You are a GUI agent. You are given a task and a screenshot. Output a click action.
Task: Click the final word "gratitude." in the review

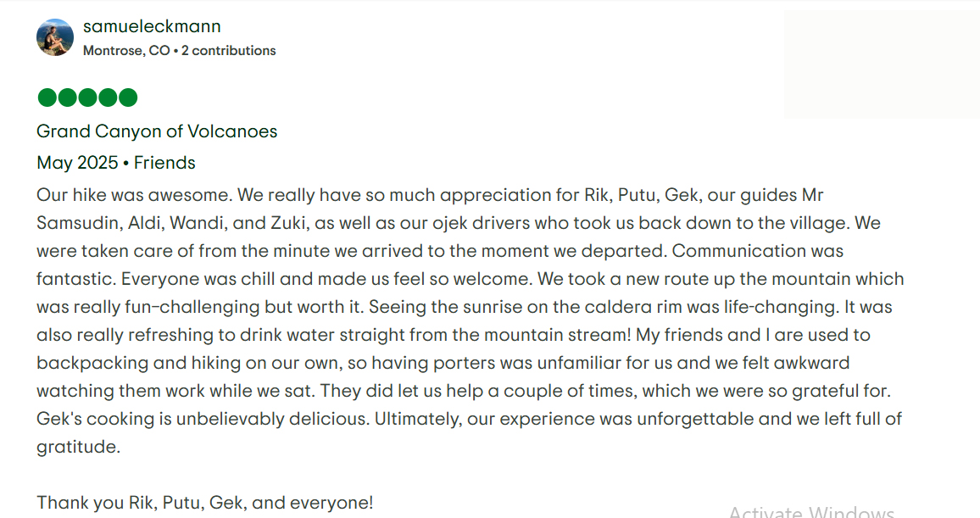(78, 447)
